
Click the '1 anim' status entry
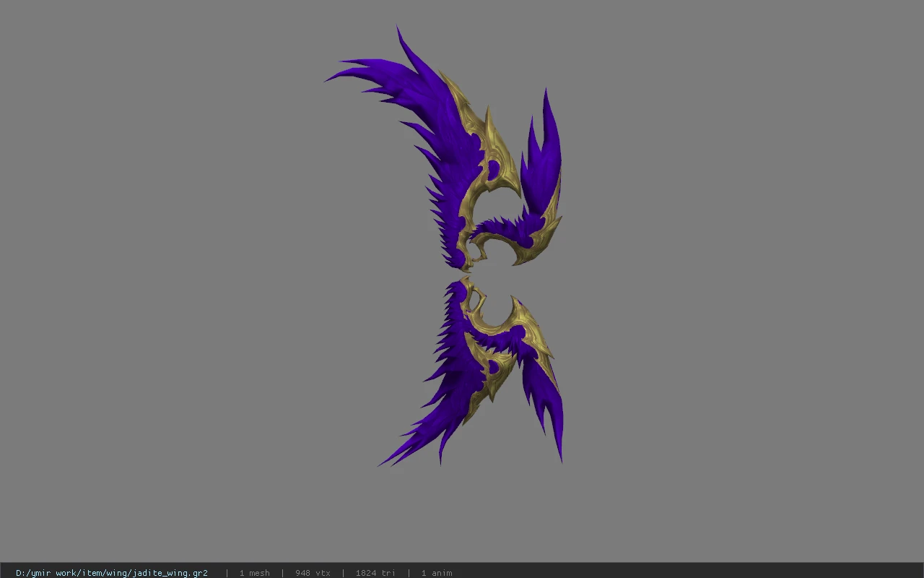click(x=437, y=573)
